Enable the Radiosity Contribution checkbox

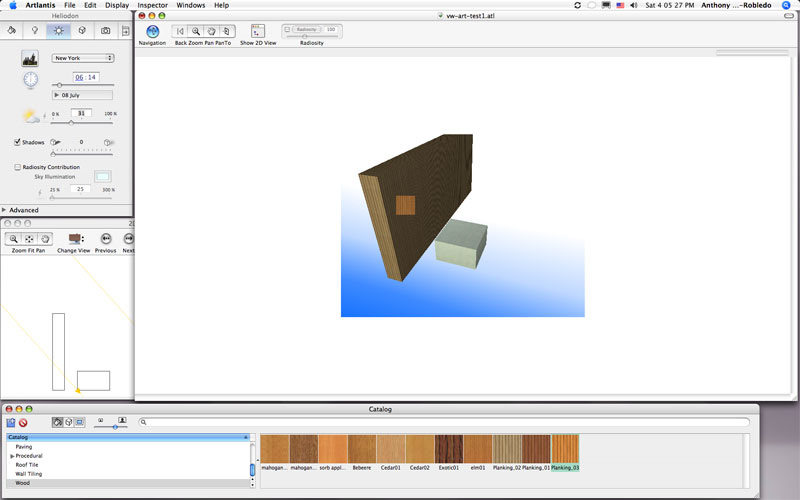18,167
